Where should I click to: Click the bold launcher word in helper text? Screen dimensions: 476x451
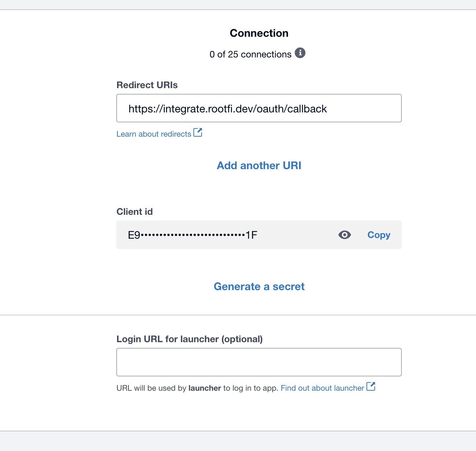(204, 388)
